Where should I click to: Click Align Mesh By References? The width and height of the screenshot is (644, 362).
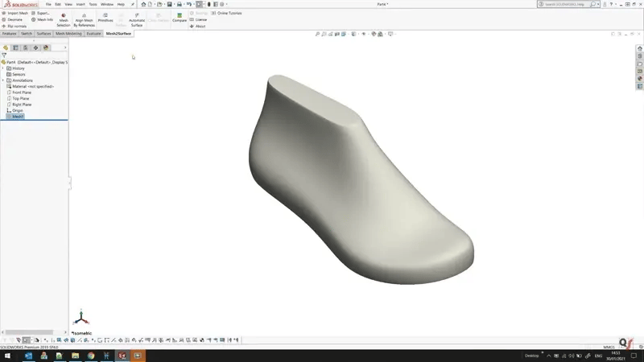pyautogui.click(x=85, y=20)
